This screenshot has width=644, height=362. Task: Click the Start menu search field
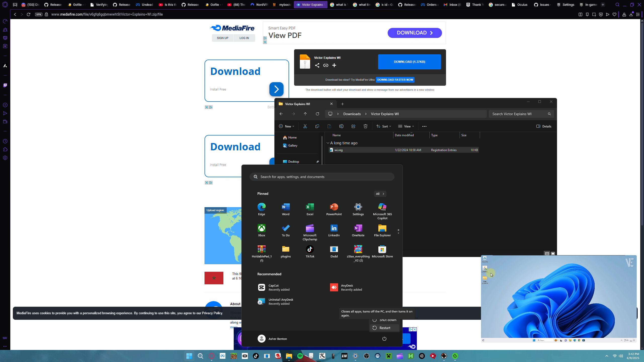[x=322, y=177]
